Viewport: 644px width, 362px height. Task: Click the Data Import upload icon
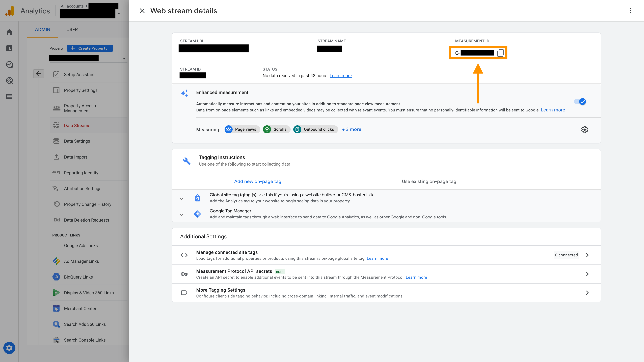[x=56, y=157]
